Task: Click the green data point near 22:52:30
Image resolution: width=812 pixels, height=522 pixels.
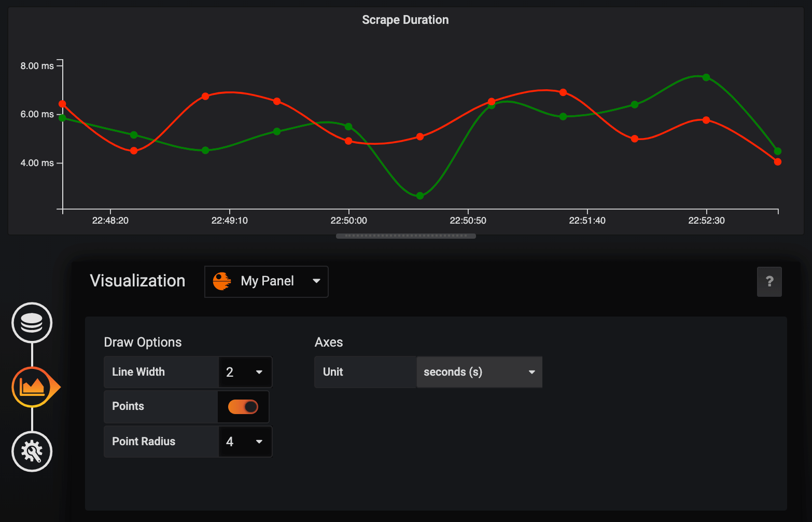Action: coord(706,77)
